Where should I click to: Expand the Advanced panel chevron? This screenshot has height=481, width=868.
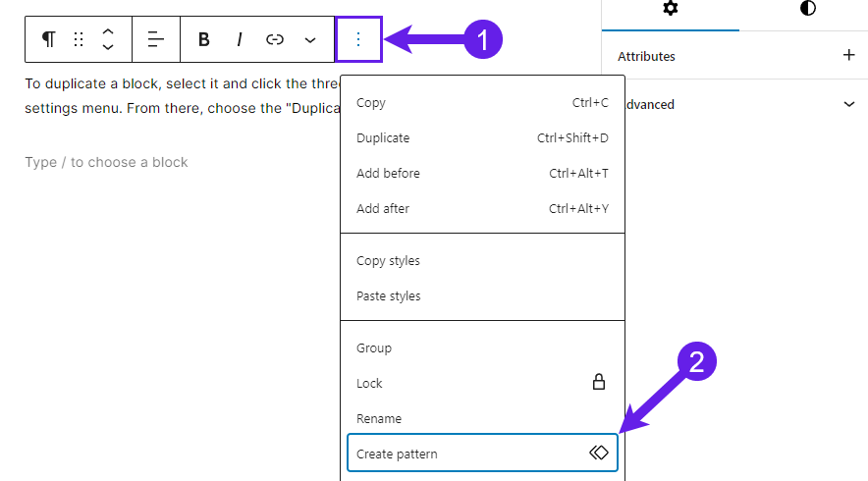click(x=848, y=104)
